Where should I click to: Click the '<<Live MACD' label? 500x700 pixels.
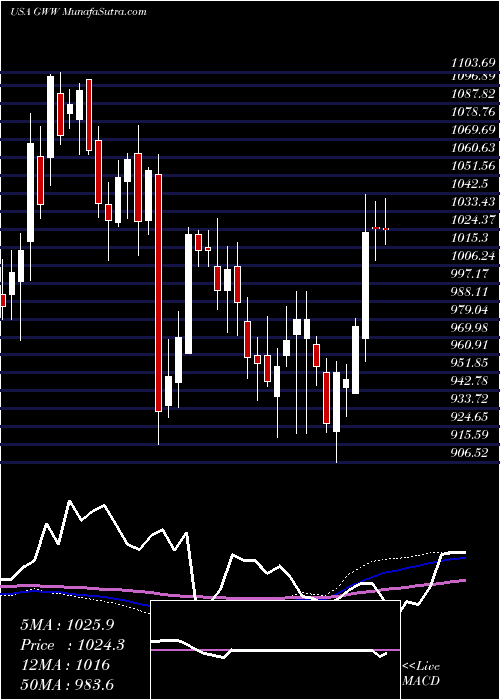[421, 673]
